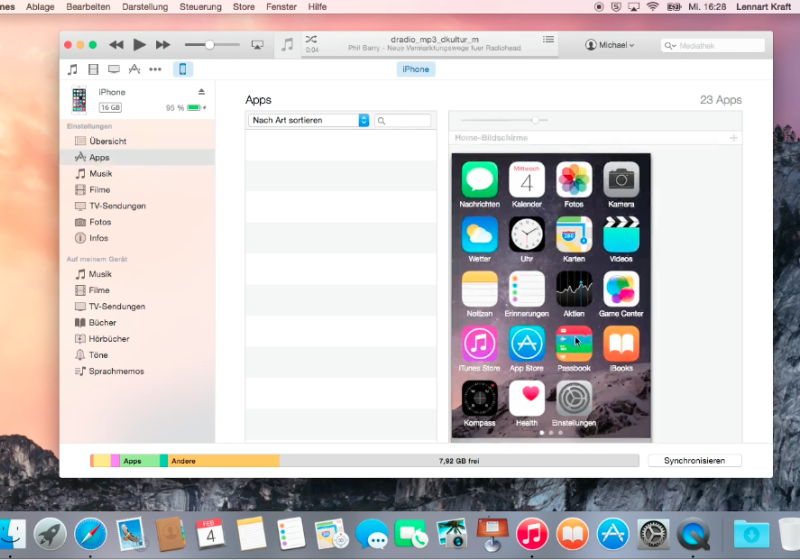Open TV-Sendungen under Einstellungen
800x560 pixels.
click(x=137, y=206)
